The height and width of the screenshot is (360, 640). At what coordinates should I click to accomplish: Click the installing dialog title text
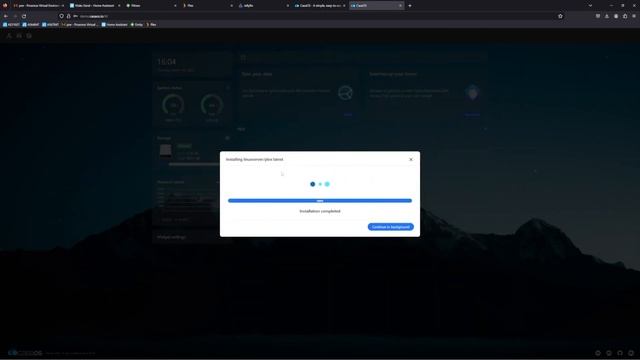coord(254,160)
